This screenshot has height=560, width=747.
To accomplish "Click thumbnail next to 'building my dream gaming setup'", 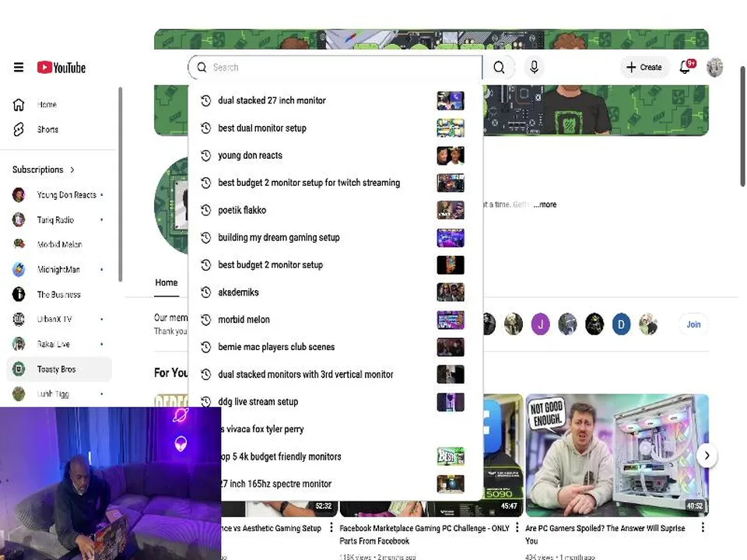I will pyautogui.click(x=451, y=237).
